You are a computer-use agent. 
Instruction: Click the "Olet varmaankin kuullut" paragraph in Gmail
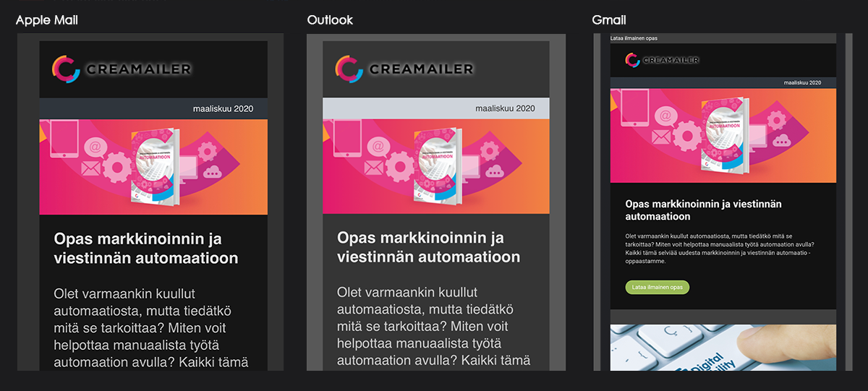[x=720, y=249]
